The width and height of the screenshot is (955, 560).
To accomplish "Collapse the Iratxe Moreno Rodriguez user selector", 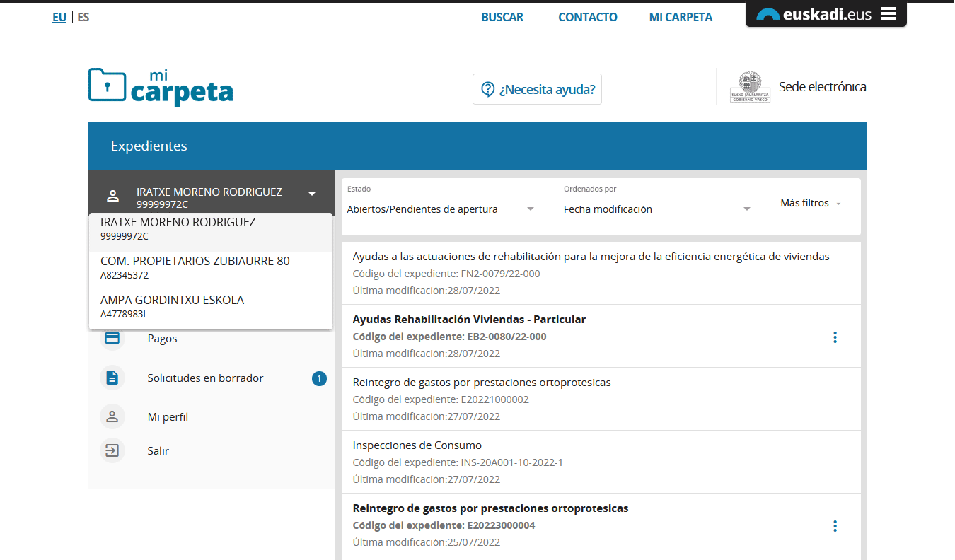I will click(311, 194).
